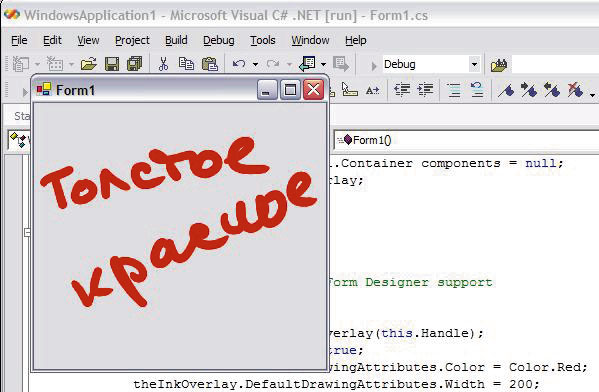
Task: Open the Tools menu
Action: (x=262, y=40)
